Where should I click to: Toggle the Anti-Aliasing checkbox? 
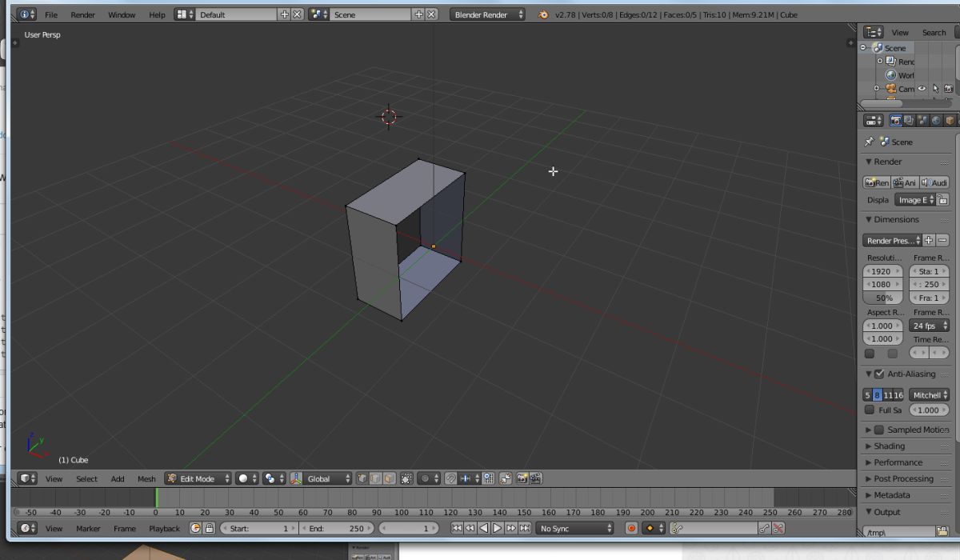tap(879, 374)
